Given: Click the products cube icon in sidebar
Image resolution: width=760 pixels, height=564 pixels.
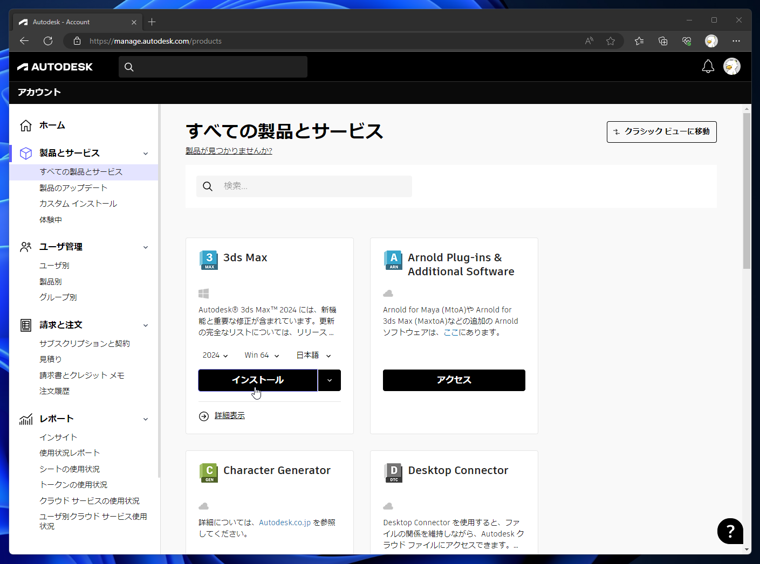Looking at the screenshot, I should coord(26,153).
